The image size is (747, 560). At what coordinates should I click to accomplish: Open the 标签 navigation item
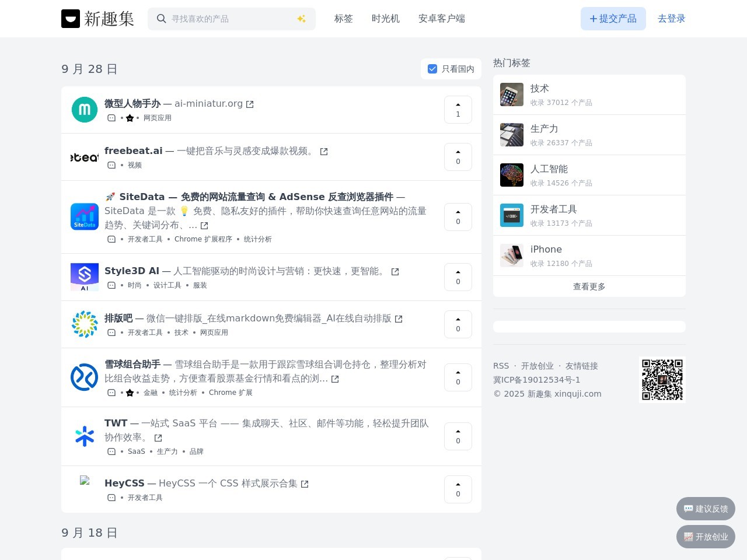344,19
